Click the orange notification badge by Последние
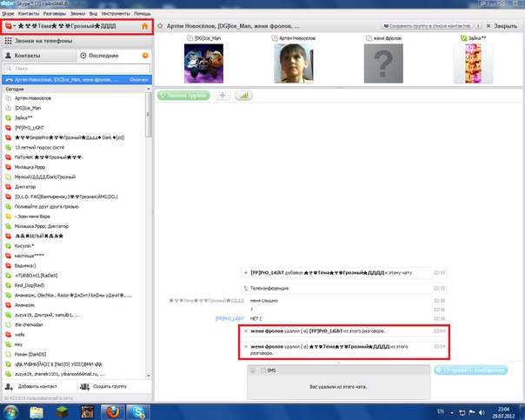The width and height of the screenshot is (525, 420). 144,55
